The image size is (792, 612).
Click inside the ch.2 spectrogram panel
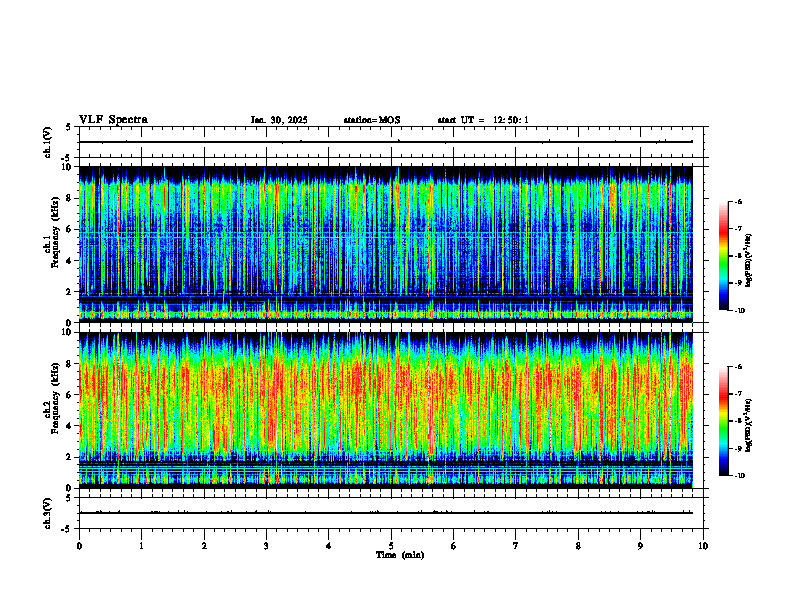[386, 410]
